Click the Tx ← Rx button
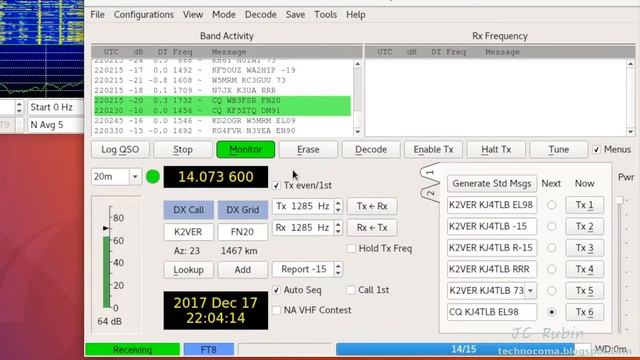 (372, 206)
